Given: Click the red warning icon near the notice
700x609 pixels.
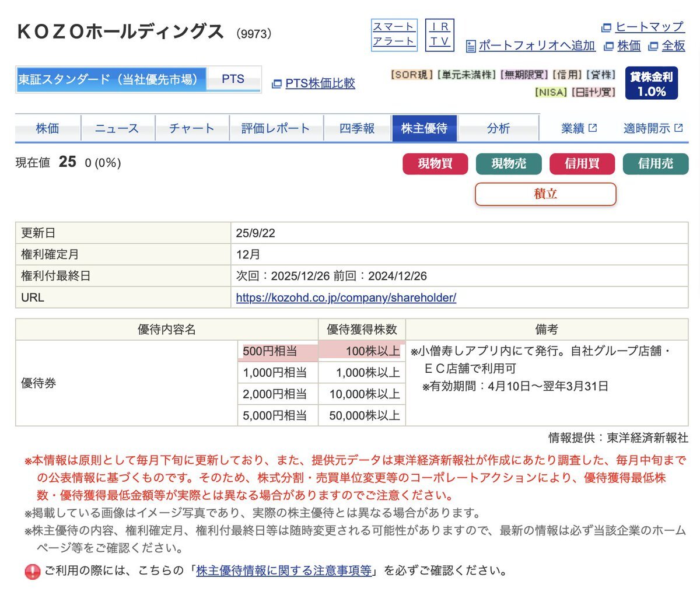Looking at the screenshot, I should point(33,571).
